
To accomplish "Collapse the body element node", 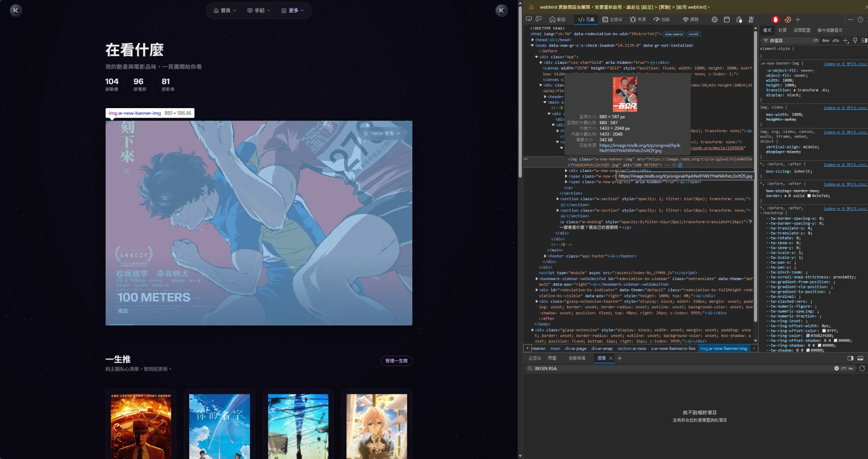I will tap(533, 45).
